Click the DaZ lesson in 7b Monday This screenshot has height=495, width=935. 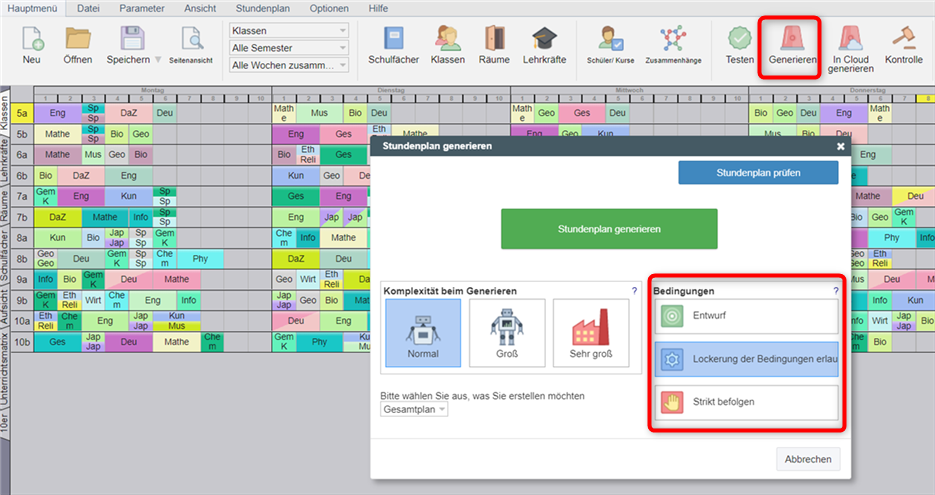pos(58,217)
